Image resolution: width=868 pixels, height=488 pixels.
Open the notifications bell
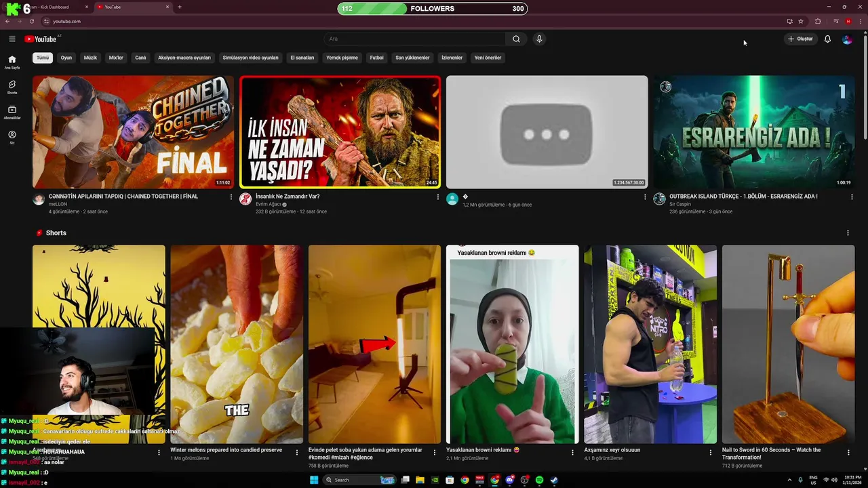tap(827, 39)
